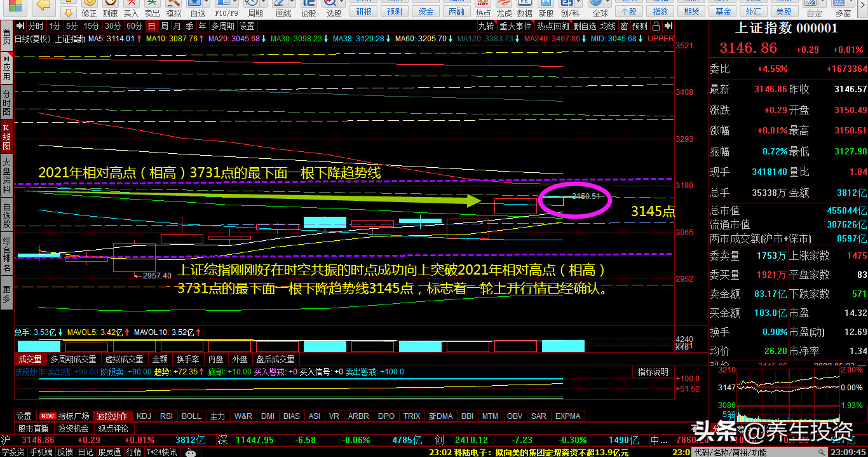Image resolution: width=868 pixels, height=457 pixels.
Task: Click the 卖出 sell icon
Action: [x=152, y=8]
